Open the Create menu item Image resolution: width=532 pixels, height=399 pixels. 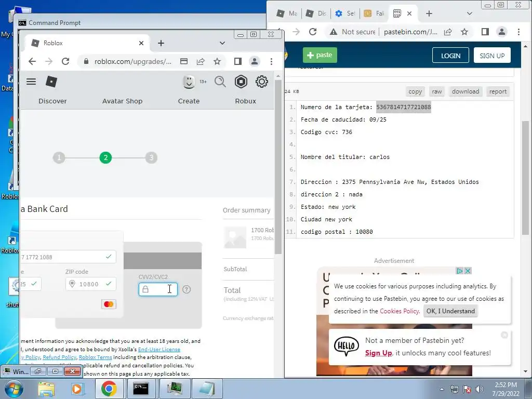(189, 101)
